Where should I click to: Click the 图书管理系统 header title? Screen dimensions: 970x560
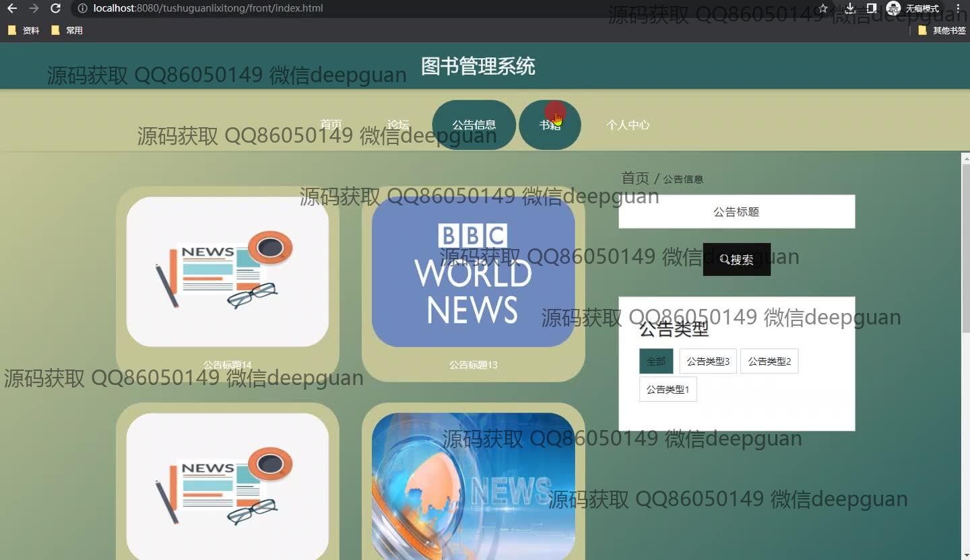coord(478,66)
